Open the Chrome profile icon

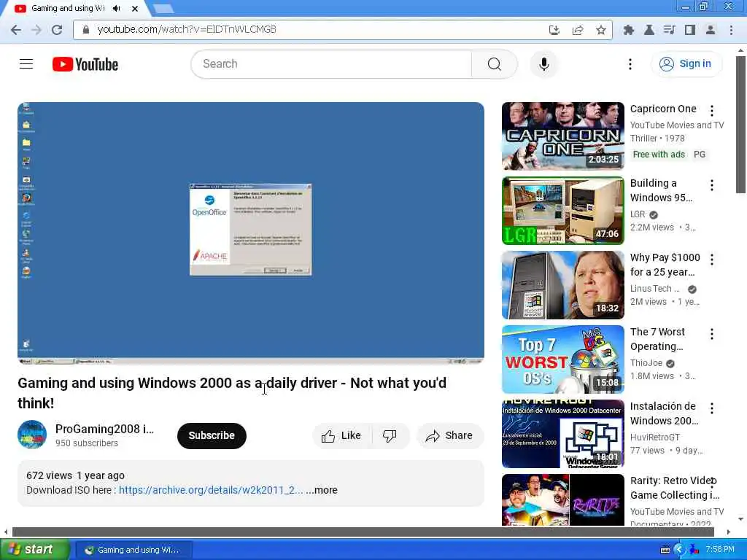tap(711, 30)
